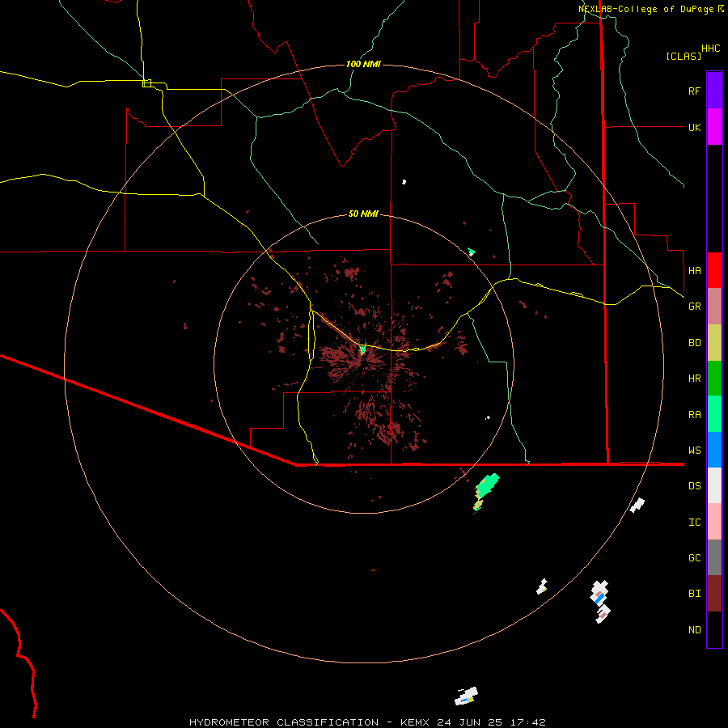The height and width of the screenshot is (728, 728).
Task: Click the KEMX radar site identifier
Action: point(416,722)
